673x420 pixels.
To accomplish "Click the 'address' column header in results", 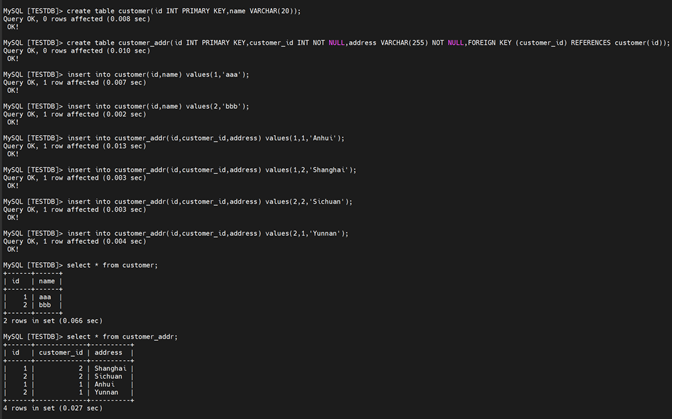I will coord(108,352).
